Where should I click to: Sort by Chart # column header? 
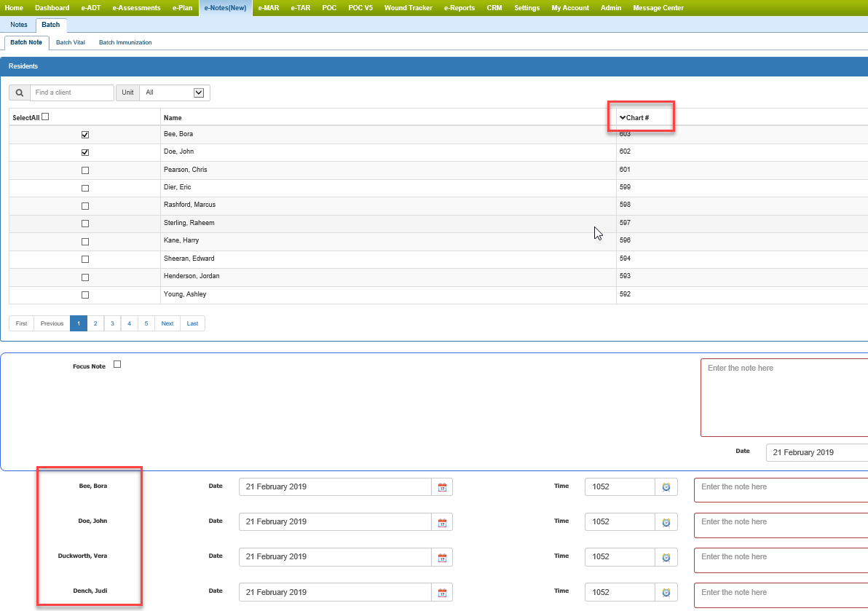[x=637, y=117]
